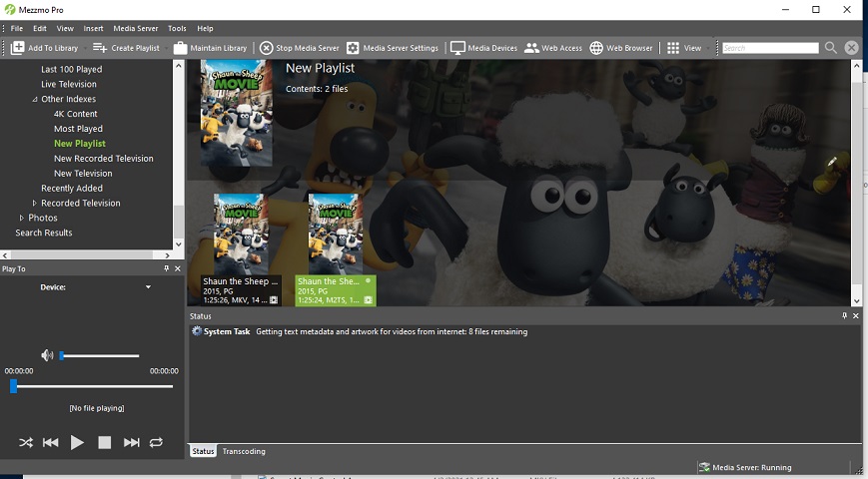Viewport: 868px width, 479px height.
Task: Open the View dropdown arrow
Action: click(708, 49)
